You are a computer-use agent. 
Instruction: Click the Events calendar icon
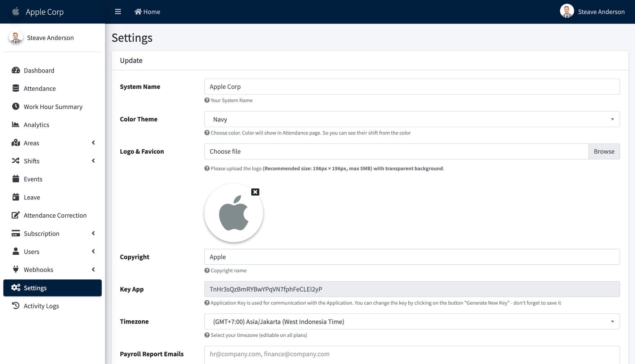(16, 179)
